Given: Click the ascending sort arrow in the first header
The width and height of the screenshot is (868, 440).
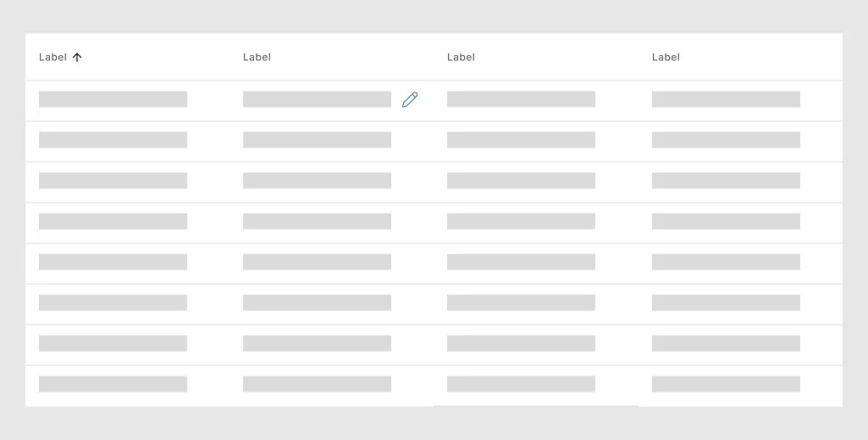Looking at the screenshot, I should click(x=77, y=58).
